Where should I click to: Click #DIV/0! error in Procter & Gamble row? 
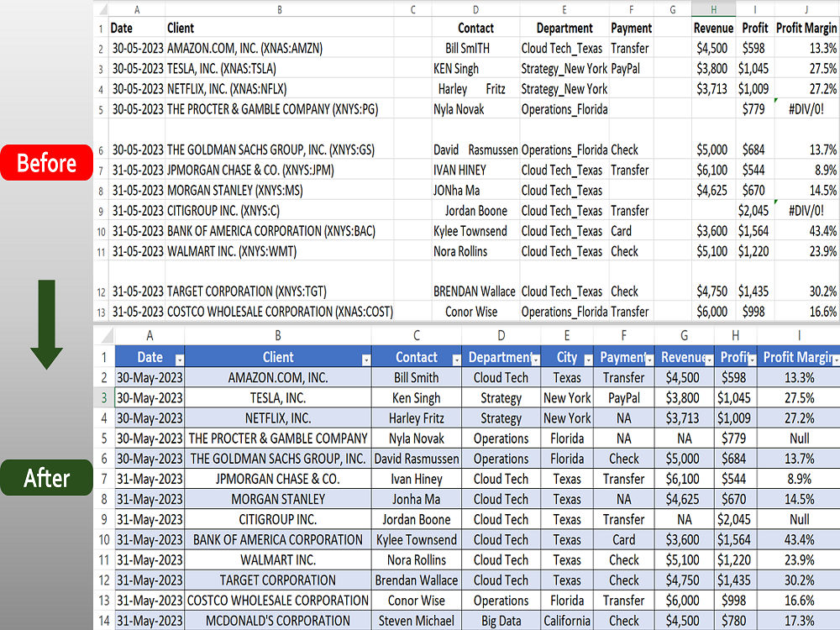coord(806,109)
